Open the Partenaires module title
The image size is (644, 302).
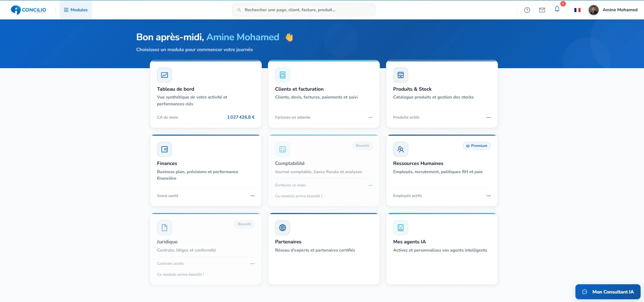[288, 242]
